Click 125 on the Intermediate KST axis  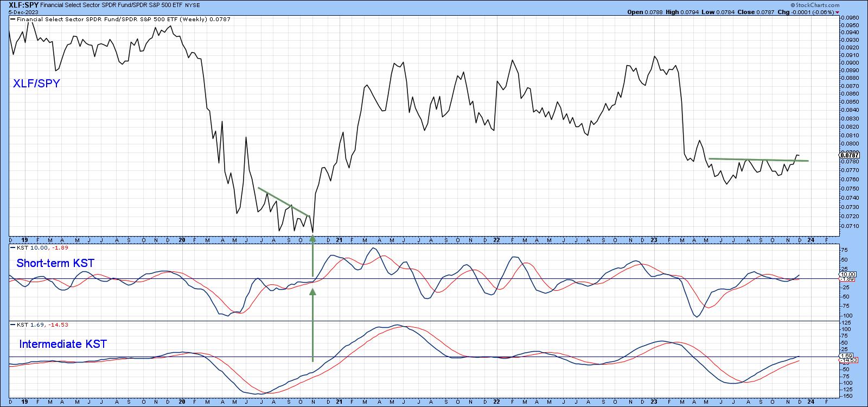[x=845, y=323]
